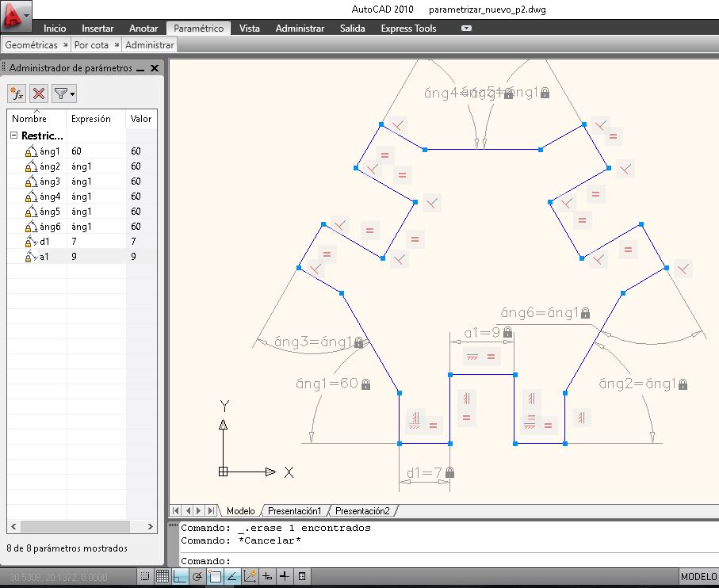Click the parameter list scroll left arrow
The height and width of the screenshot is (588, 719).
(x=13, y=527)
